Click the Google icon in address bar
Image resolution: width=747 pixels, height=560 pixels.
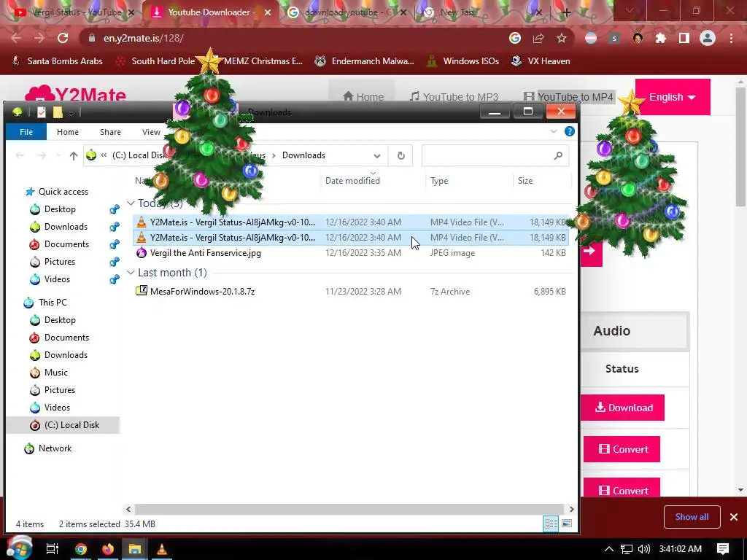515,38
